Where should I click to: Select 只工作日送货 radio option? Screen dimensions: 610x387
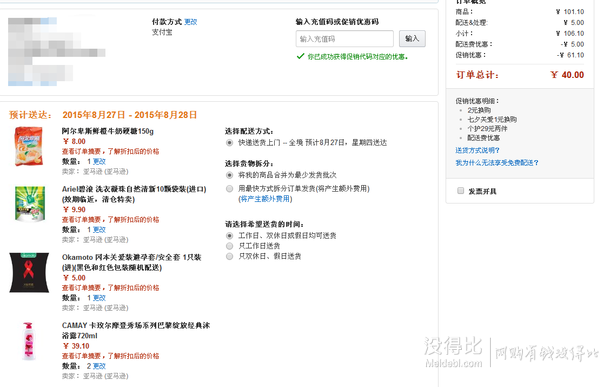[230, 246]
